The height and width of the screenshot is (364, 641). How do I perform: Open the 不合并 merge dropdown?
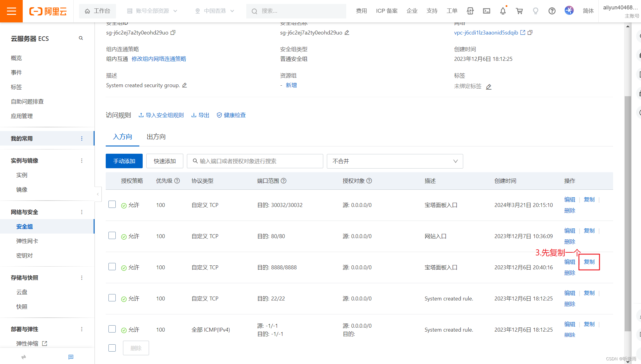(395, 161)
